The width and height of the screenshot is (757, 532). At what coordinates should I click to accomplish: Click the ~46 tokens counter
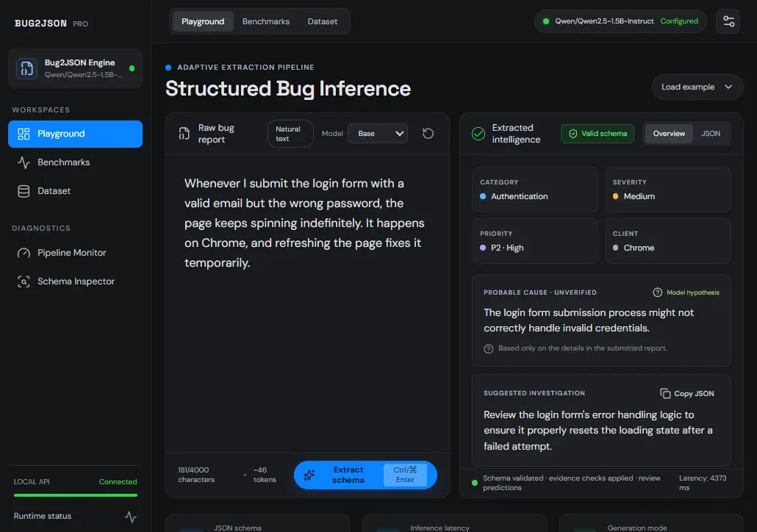point(265,475)
